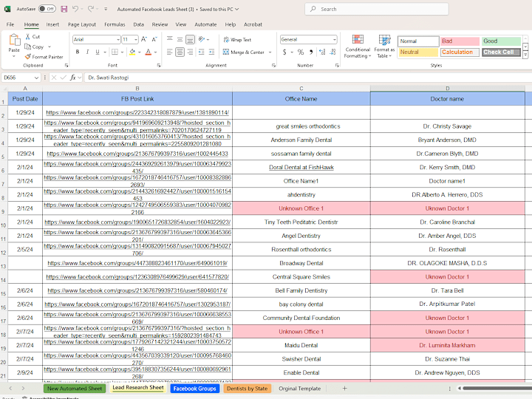Image resolution: width=532 pixels, height=399 pixels.
Task: Click the Comma Style icon
Action: pos(311,52)
